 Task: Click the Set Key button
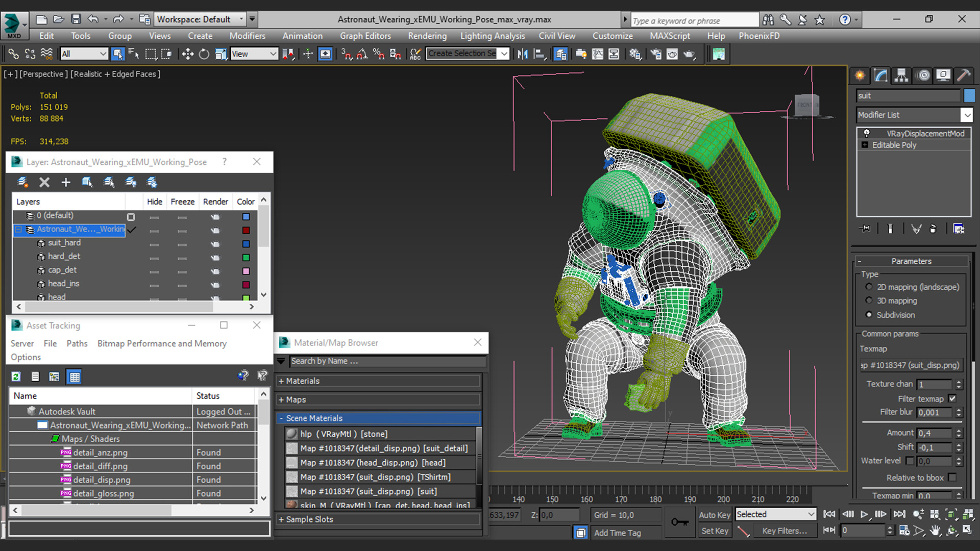pos(715,531)
